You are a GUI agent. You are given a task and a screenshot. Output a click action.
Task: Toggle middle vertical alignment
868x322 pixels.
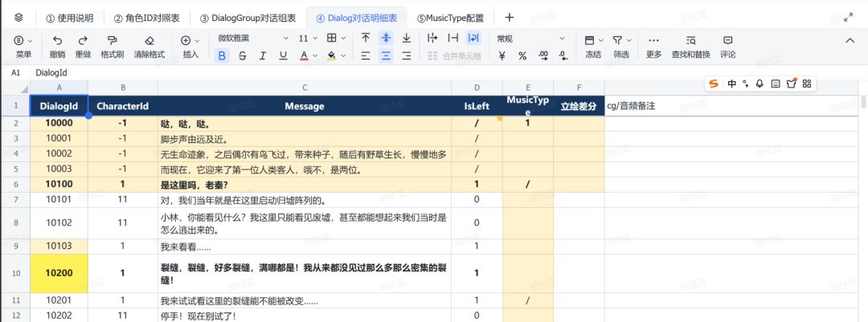386,39
